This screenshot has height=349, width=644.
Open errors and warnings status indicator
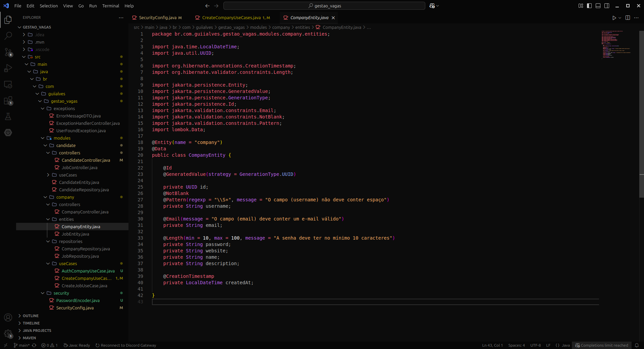49,345
